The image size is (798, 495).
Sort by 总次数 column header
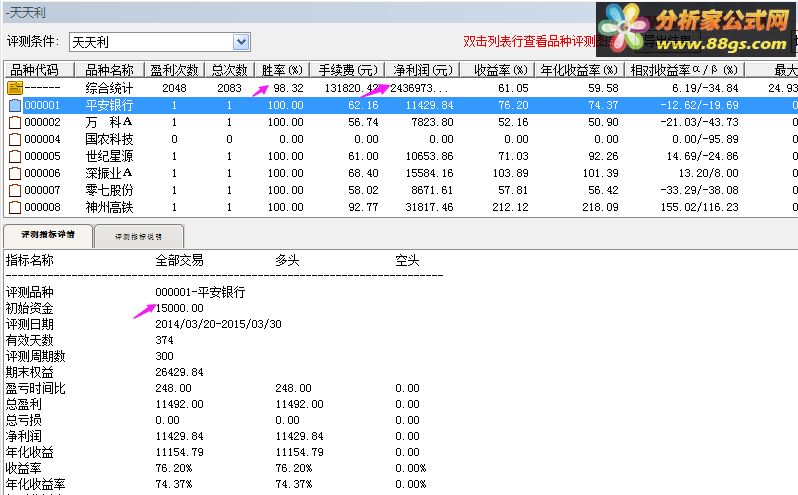pyautogui.click(x=230, y=70)
